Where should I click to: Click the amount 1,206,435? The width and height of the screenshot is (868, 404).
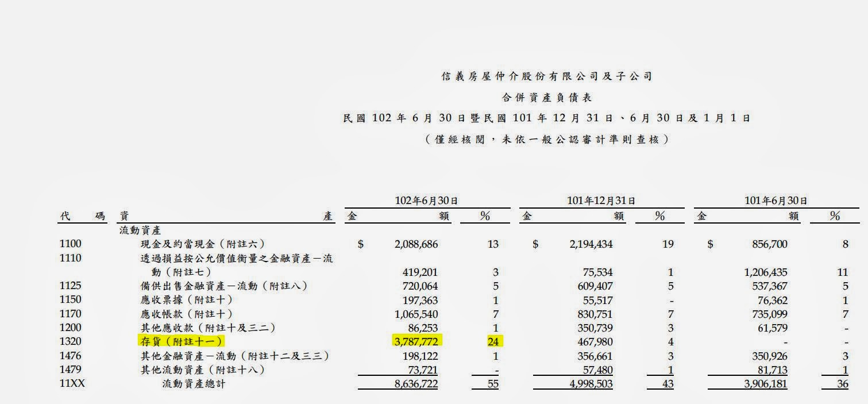765,272
